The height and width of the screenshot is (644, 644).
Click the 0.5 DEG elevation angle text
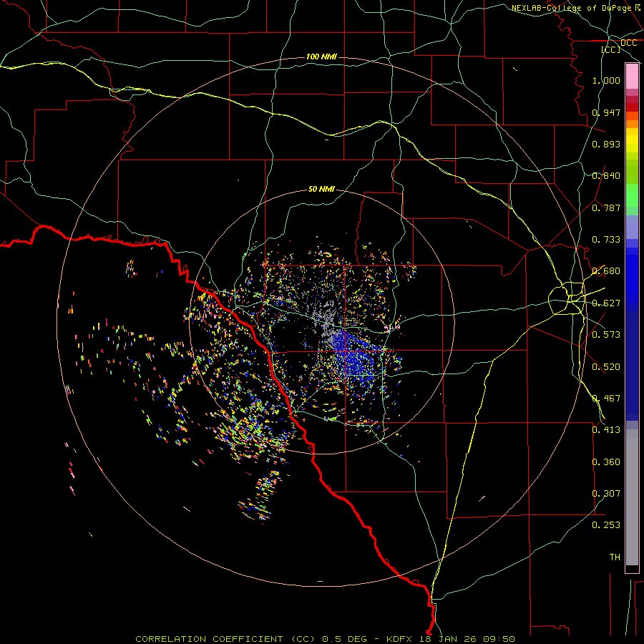tap(344, 639)
